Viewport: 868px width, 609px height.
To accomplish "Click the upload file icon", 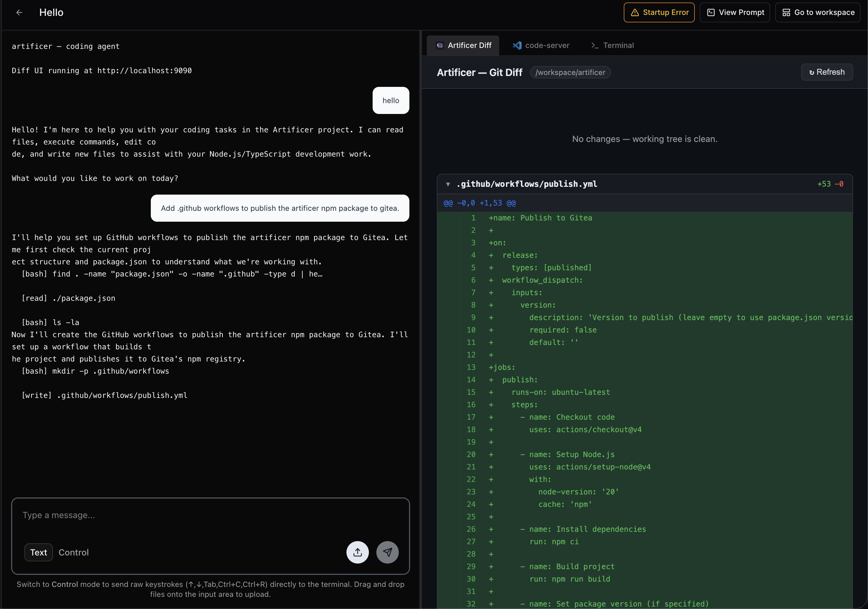I will coord(357,552).
